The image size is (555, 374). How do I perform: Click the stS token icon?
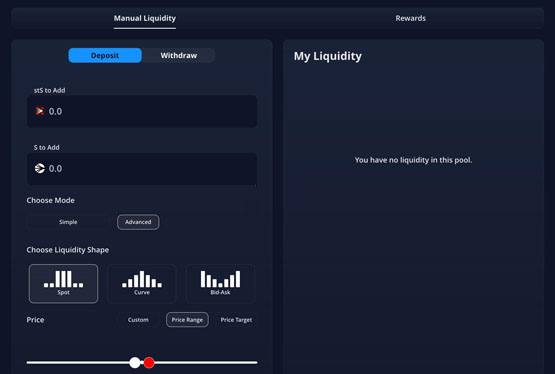click(x=40, y=111)
